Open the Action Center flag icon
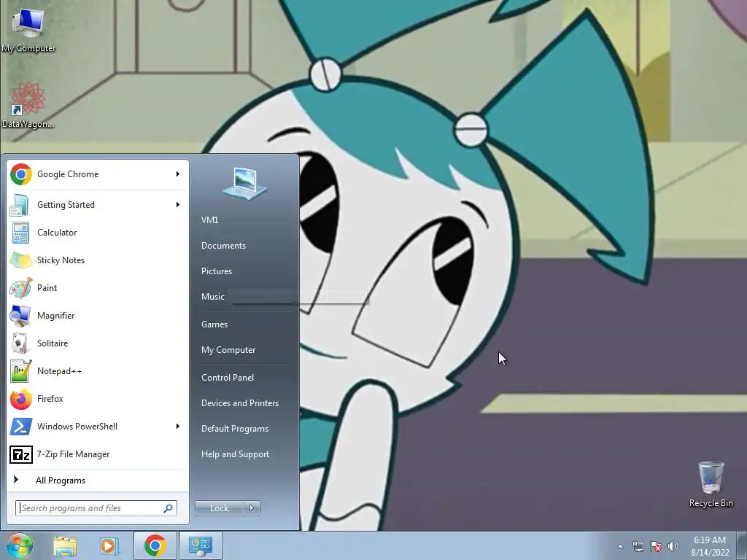Screen dimensions: 747x560 [656, 546]
